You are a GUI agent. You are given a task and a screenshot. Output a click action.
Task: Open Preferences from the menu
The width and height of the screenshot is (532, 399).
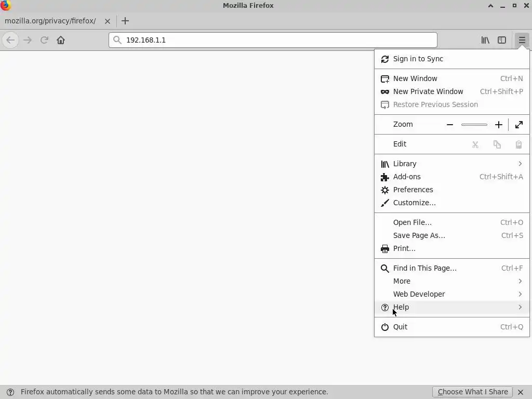pyautogui.click(x=451, y=190)
